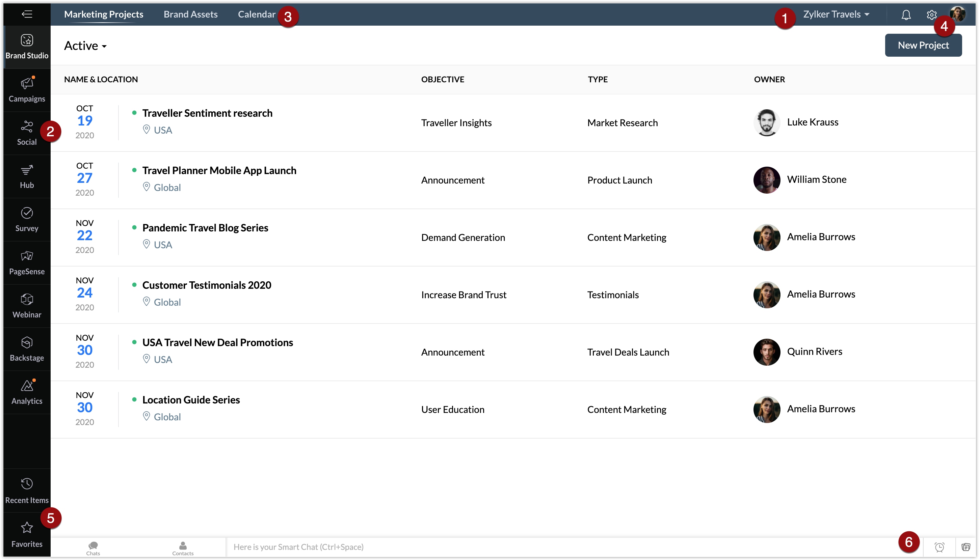Click the New Project button
This screenshot has height=560, width=979.
pyautogui.click(x=923, y=45)
